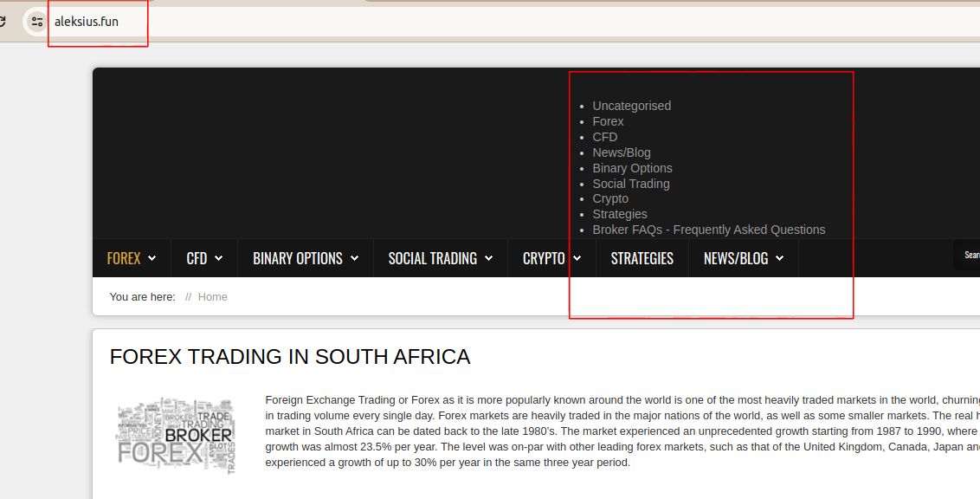The height and width of the screenshot is (499, 980).
Task: Open the Strategies link in category list
Action: [x=619, y=214]
